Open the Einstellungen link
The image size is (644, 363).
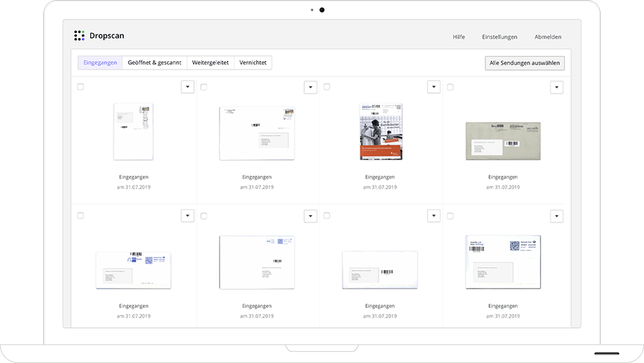500,37
